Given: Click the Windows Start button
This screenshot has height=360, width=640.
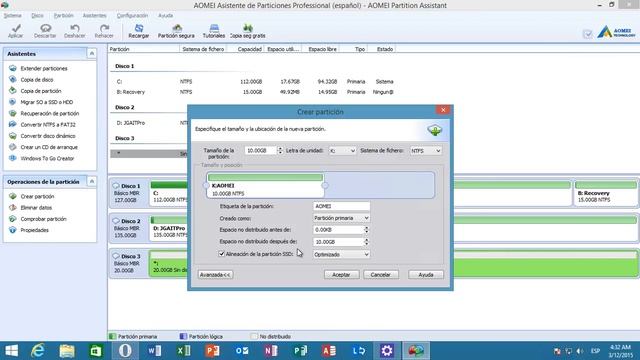Looking at the screenshot, I should (x=11, y=351).
